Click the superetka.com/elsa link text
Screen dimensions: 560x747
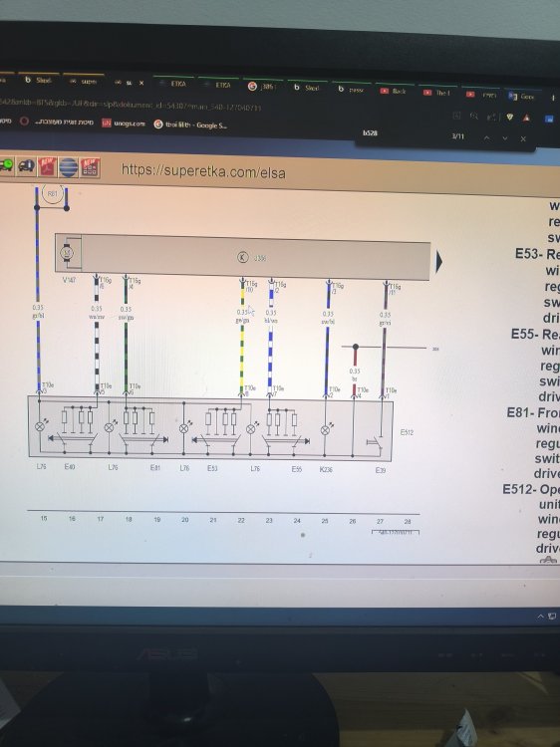(203, 170)
